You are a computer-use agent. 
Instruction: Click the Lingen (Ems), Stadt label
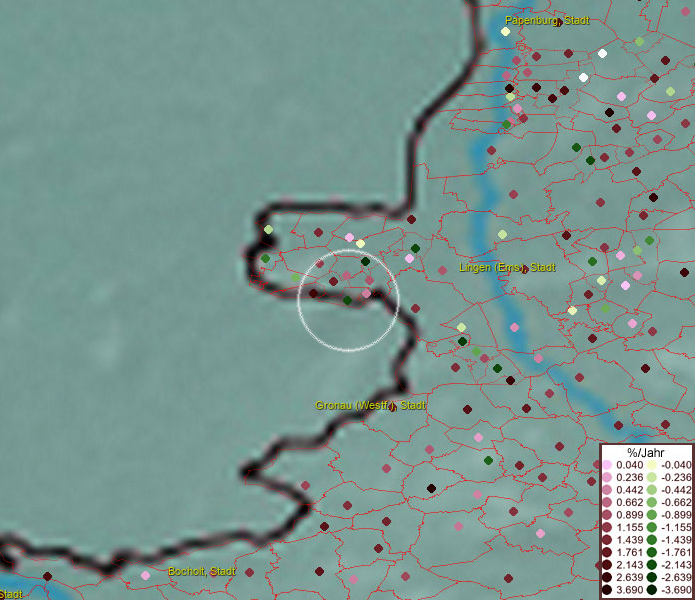click(x=507, y=268)
